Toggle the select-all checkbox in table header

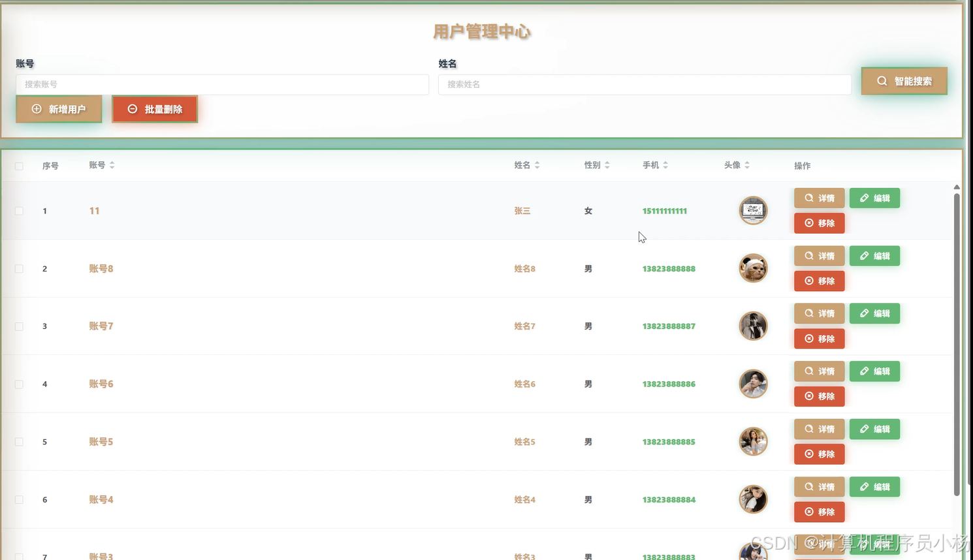19,166
